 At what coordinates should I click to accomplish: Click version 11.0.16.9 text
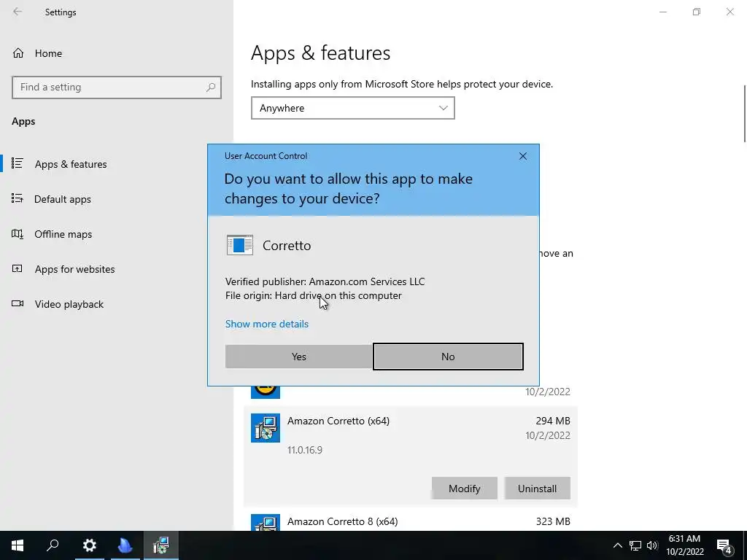point(305,450)
